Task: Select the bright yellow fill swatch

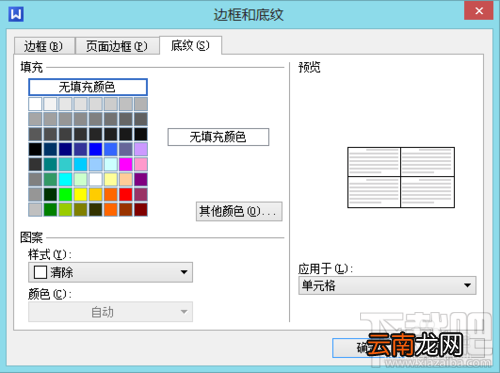Action: click(x=80, y=195)
